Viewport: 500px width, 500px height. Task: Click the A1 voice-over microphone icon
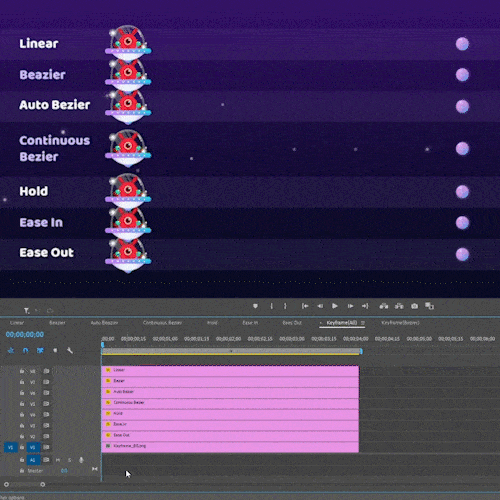(81, 460)
